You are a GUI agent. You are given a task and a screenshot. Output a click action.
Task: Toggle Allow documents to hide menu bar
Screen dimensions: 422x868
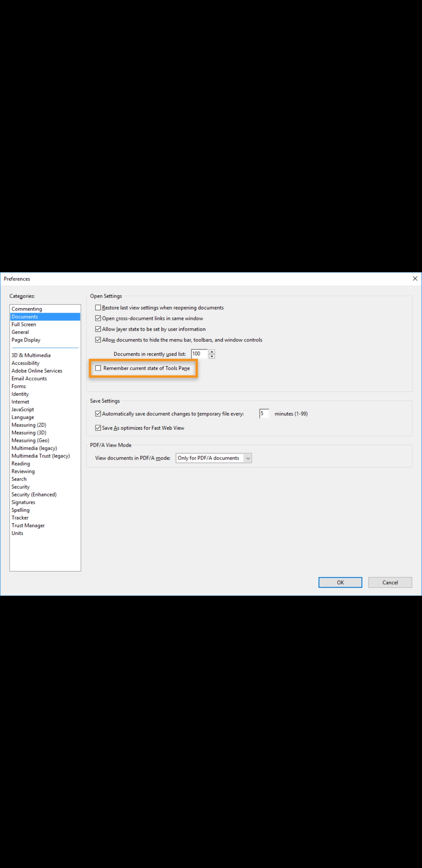[x=98, y=340]
